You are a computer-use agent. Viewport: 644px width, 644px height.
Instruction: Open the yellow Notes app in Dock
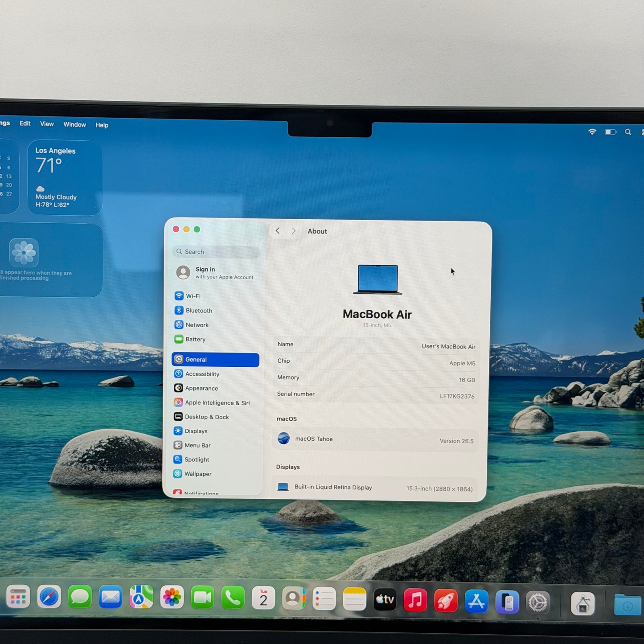pos(354,599)
